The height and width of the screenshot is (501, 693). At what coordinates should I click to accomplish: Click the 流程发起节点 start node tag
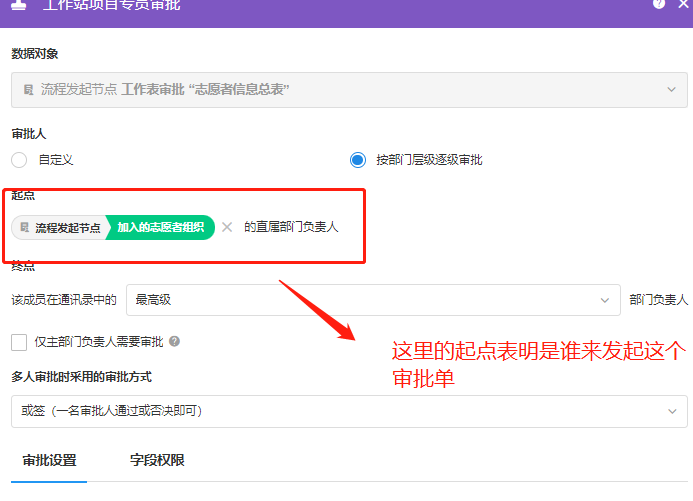[62, 228]
